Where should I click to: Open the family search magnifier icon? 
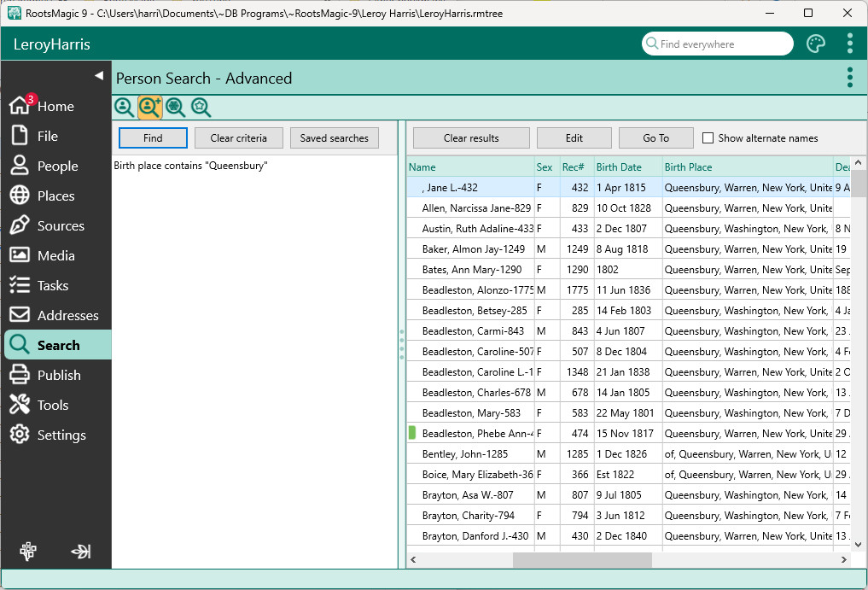(175, 107)
